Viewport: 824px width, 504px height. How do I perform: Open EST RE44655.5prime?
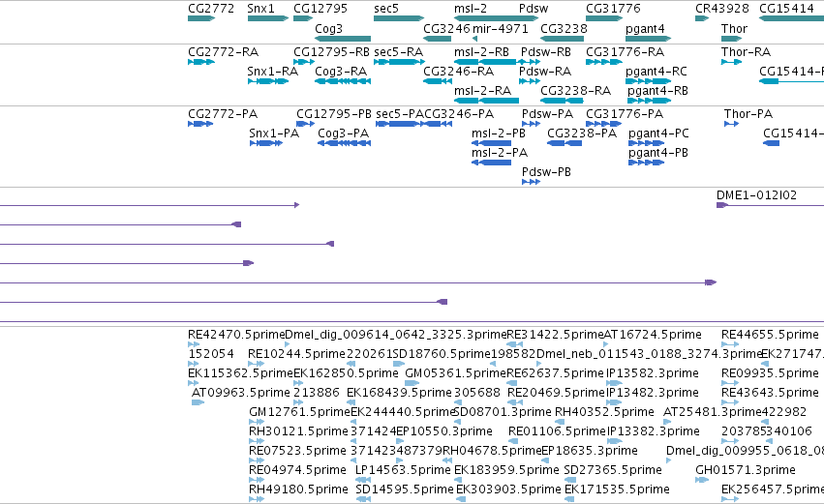[x=770, y=335]
